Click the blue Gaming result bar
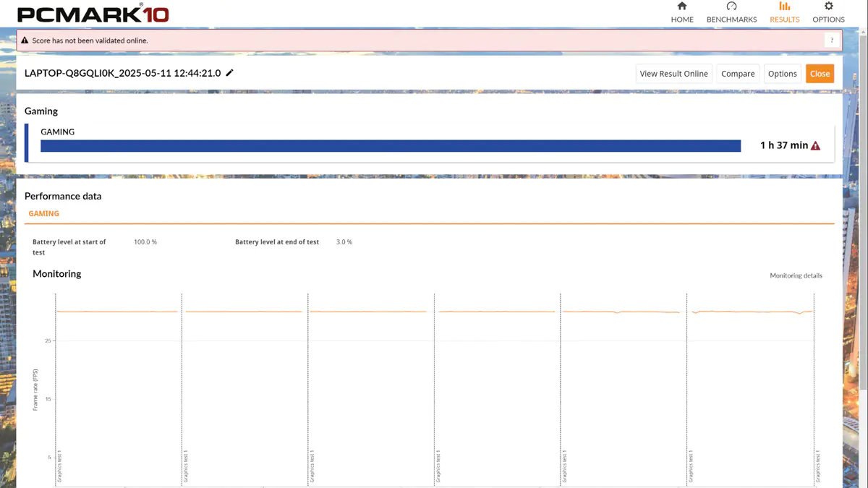 [391, 146]
